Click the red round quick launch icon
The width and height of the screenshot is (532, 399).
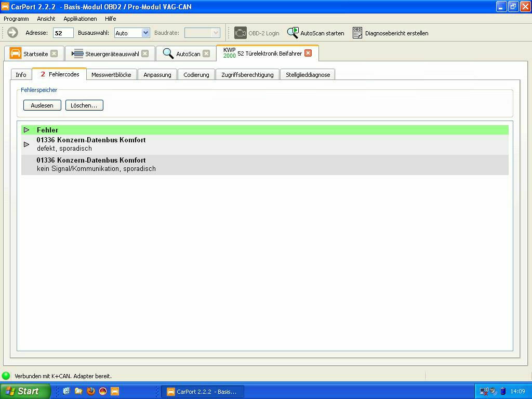(103, 391)
